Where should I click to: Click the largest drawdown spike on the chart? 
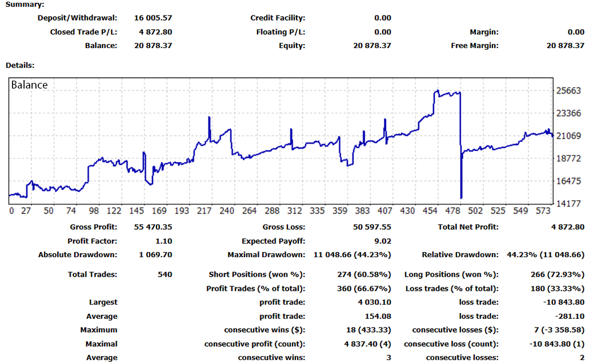point(460,183)
